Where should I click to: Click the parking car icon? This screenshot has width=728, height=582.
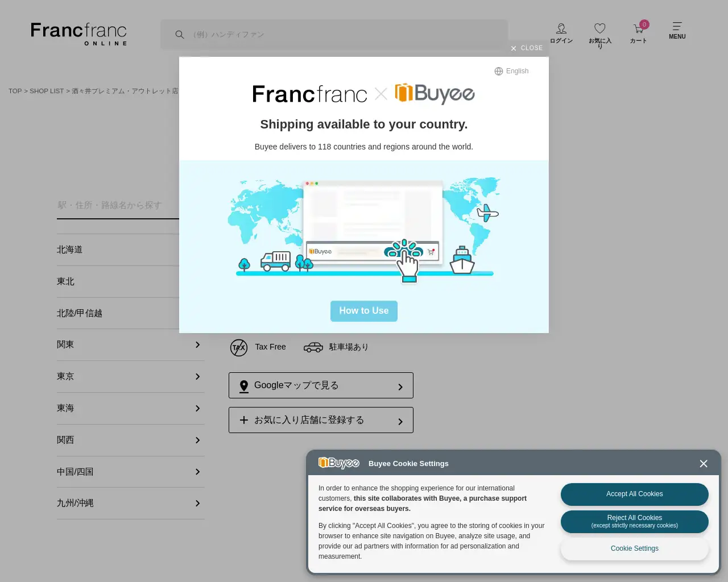(x=313, y=347)
